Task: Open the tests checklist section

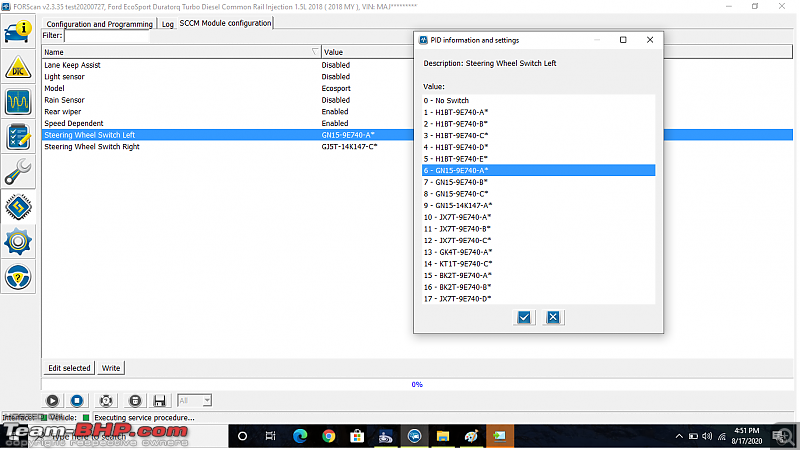Action: (x=18, y=137)
